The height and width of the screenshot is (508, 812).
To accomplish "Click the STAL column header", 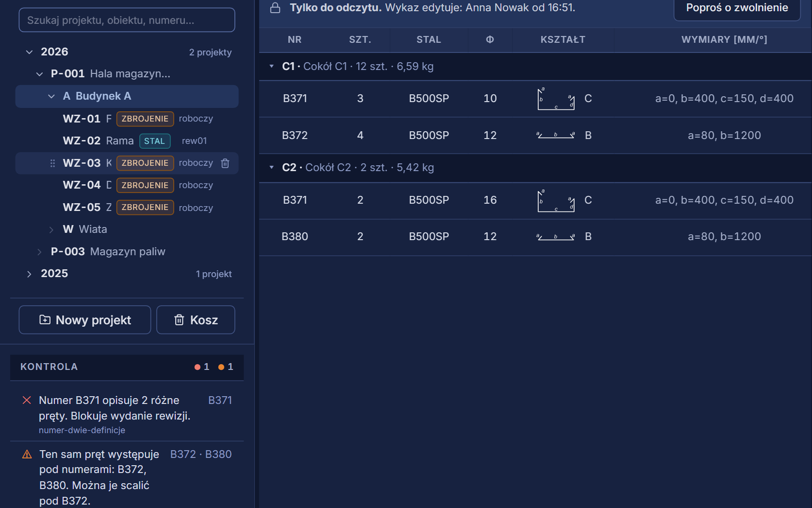I will coord(429,40).
